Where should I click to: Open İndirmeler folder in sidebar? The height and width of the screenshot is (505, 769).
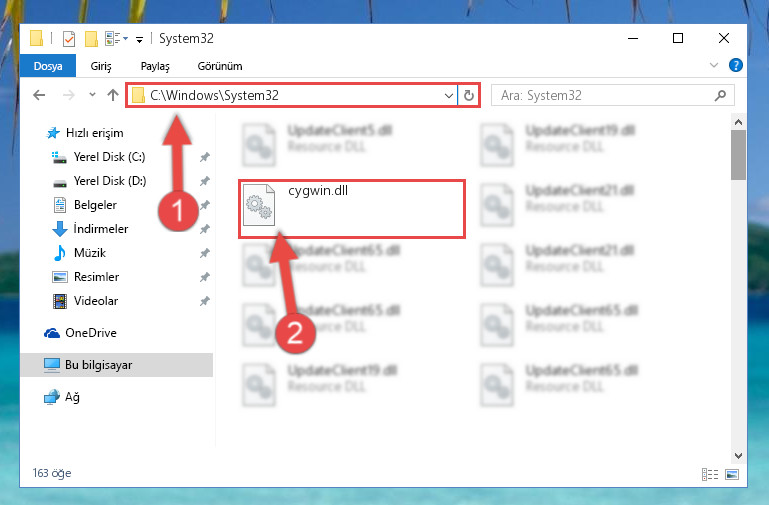pos(90,229)
